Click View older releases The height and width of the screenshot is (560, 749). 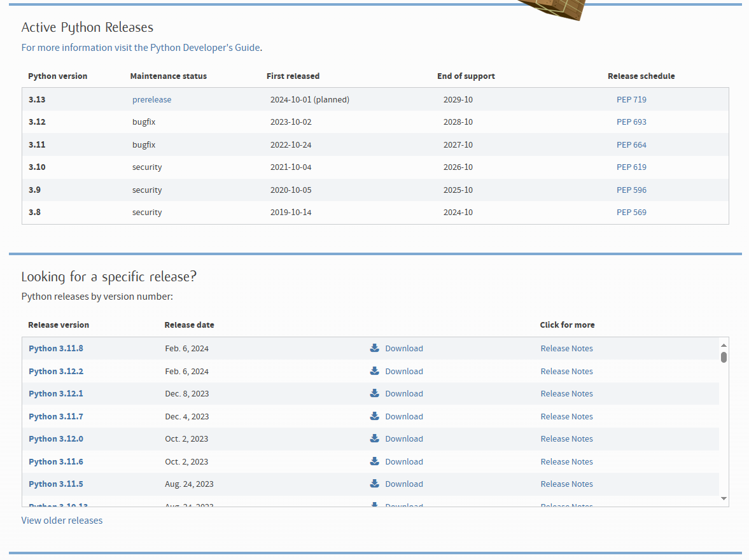62,520
